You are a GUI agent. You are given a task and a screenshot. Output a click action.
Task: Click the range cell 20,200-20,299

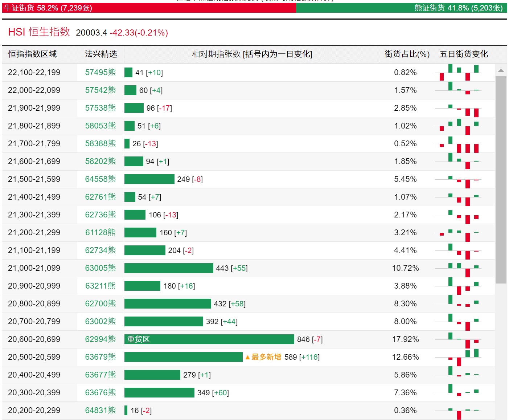coord(34,410)
